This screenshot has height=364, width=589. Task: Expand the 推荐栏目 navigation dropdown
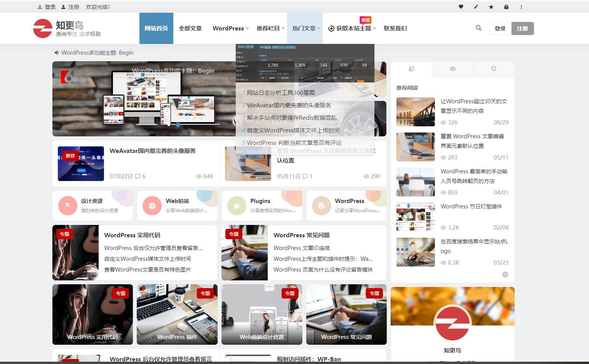pos(270,28)
